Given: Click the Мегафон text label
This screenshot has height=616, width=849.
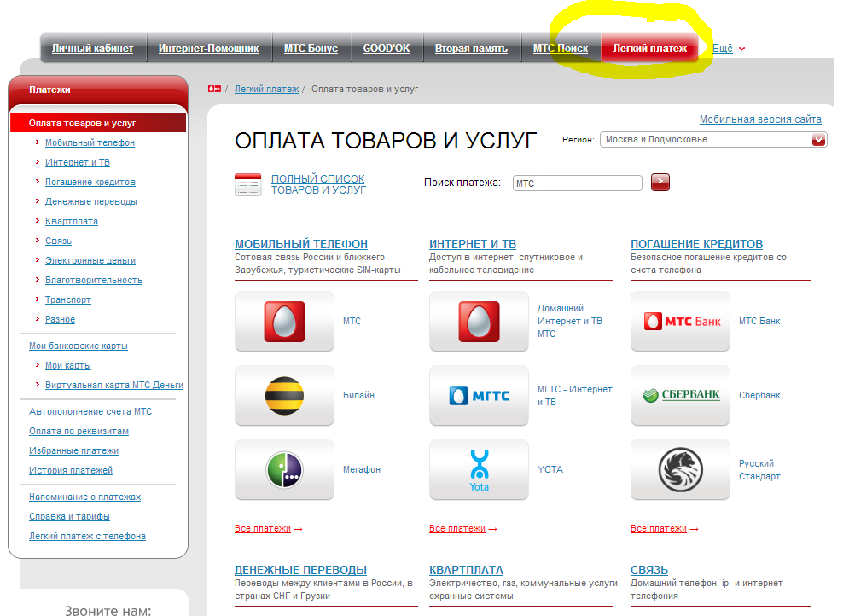Looking at the screenshot, I should pyautogui.click(x=362, y=469).
